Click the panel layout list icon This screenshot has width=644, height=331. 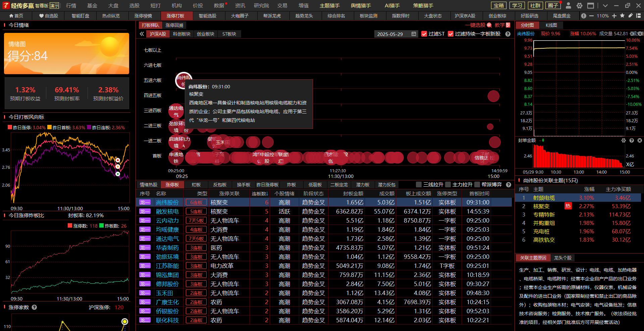tap(639, 16)
